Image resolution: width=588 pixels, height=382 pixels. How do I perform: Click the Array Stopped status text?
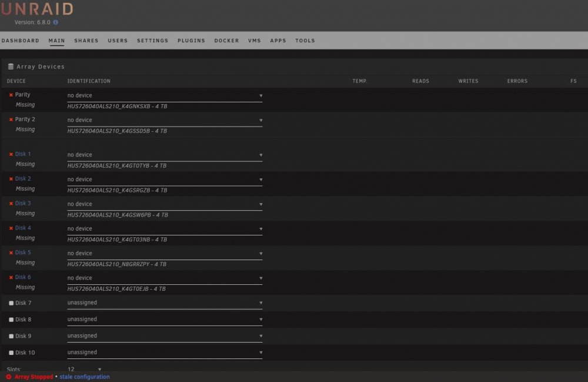34,377
